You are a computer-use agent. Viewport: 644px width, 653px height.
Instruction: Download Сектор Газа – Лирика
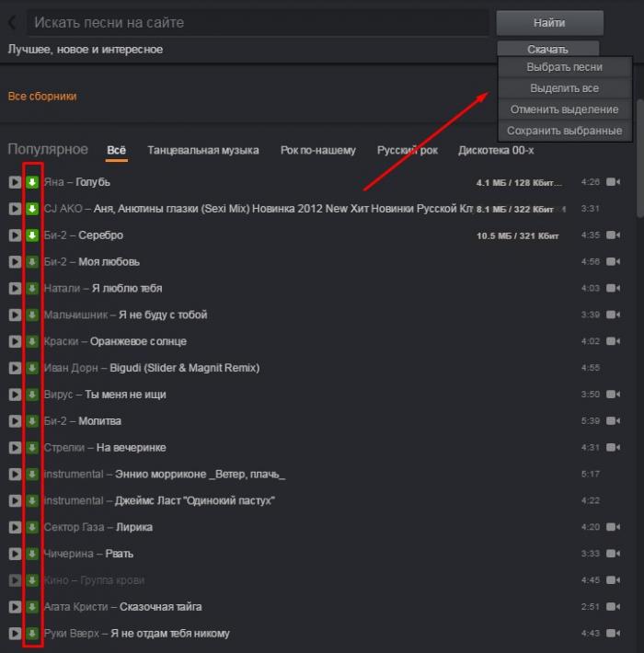point(32,528)
